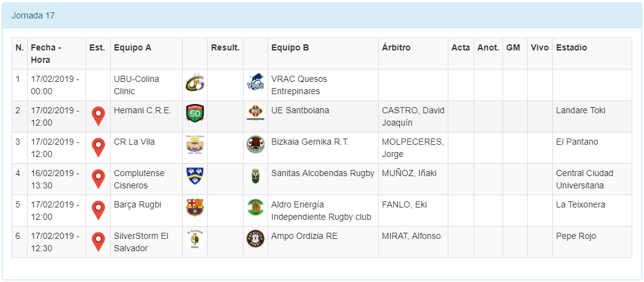Click the location marker for Complutense Cisneros
This screenshot has height=282, width=644.
[98, 179]
